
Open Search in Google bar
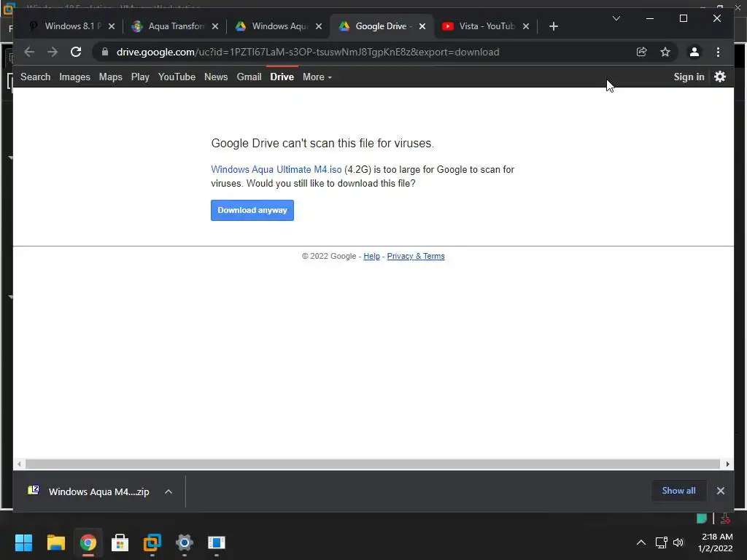(x=35, y=77)
